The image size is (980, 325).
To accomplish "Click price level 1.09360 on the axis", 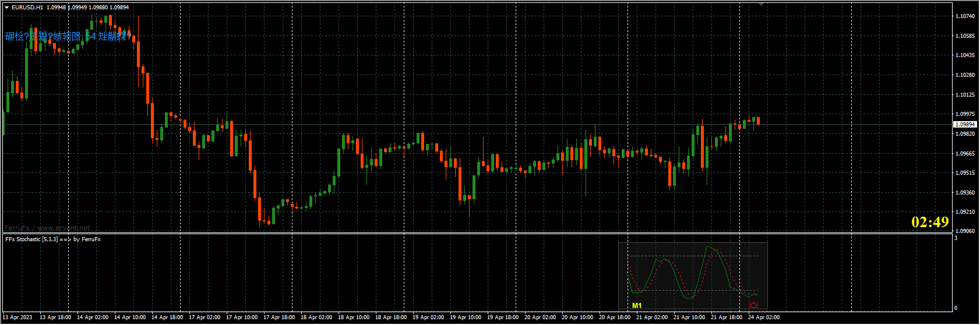I will [x=965, y=193].
